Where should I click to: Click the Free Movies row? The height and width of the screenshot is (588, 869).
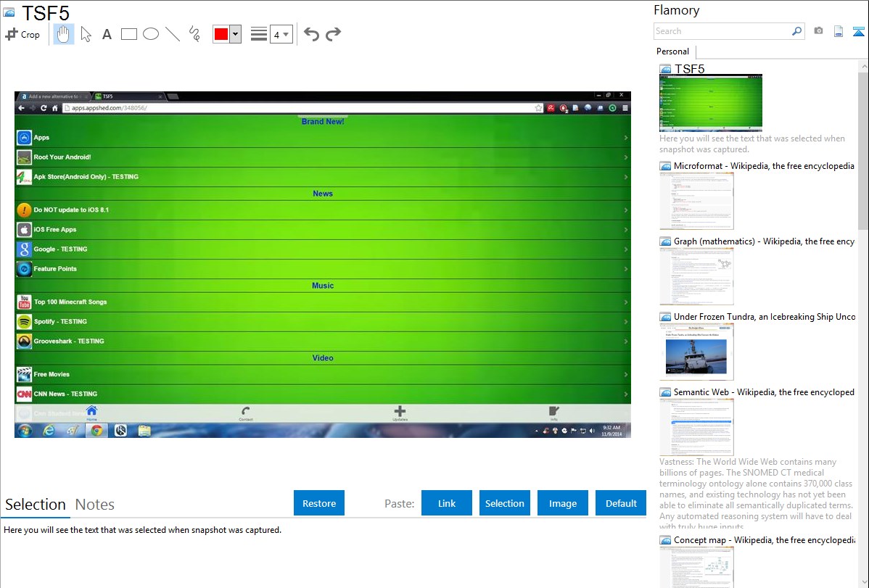click(x=323, y=375)
